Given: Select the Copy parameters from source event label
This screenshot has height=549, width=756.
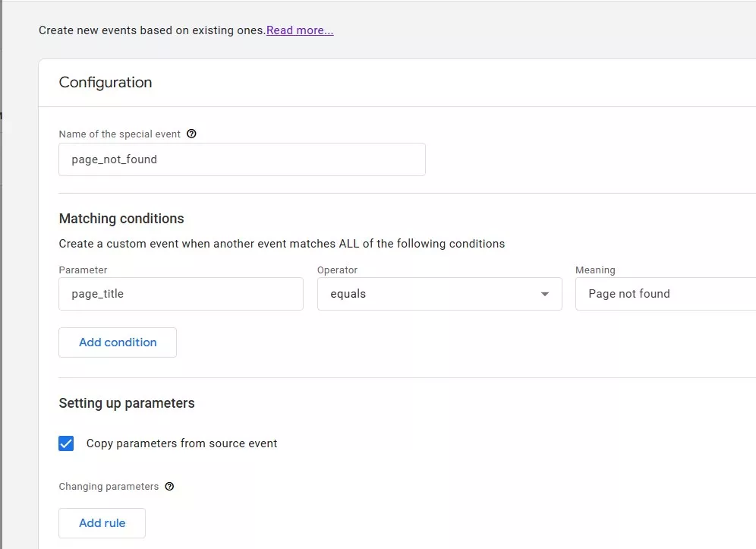Looking at the screenshot, I should coord(181,443).
